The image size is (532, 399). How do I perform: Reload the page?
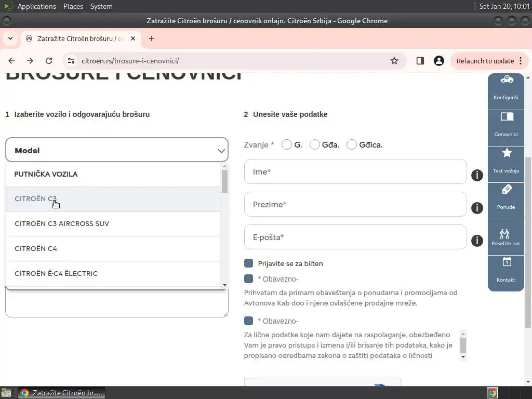49,61
